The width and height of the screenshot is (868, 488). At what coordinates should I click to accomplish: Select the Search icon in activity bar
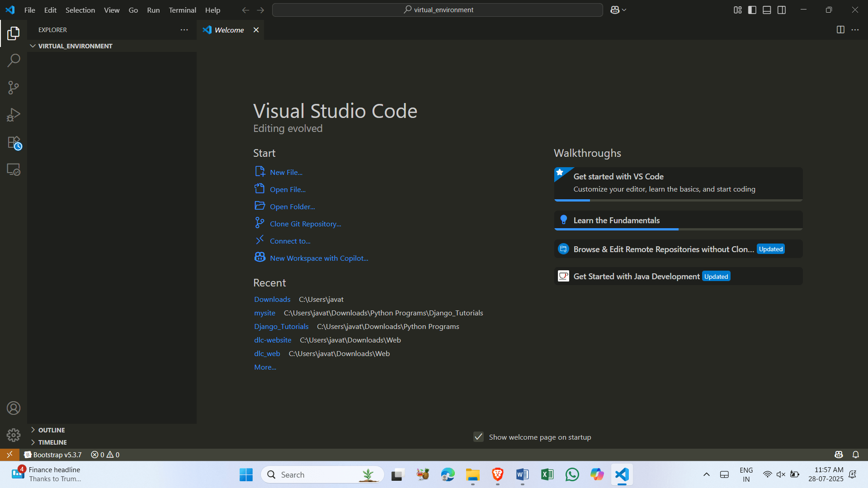[13, 60]
